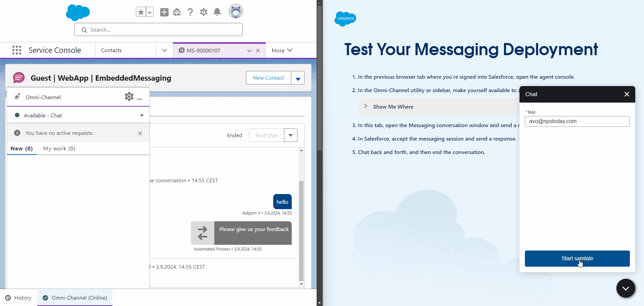Expand the New Contact dropdown arrow
The image size is (644, 306).
point(298,78)
